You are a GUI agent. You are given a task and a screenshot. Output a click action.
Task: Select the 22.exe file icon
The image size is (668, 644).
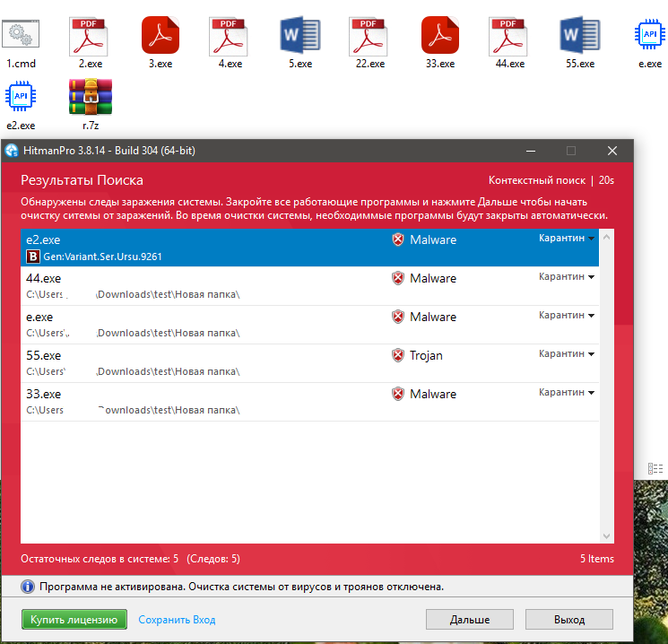[369, 37]
